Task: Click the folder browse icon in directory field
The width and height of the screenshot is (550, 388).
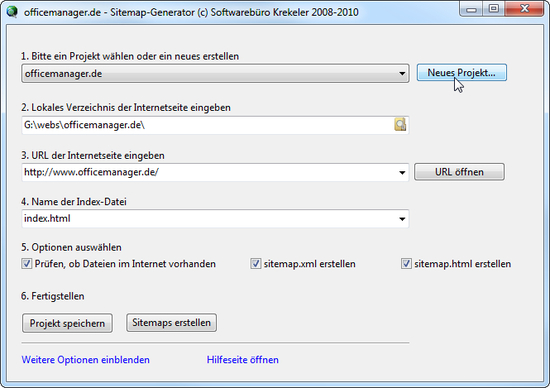Action: pyautogui.click(x=400, y=125)
